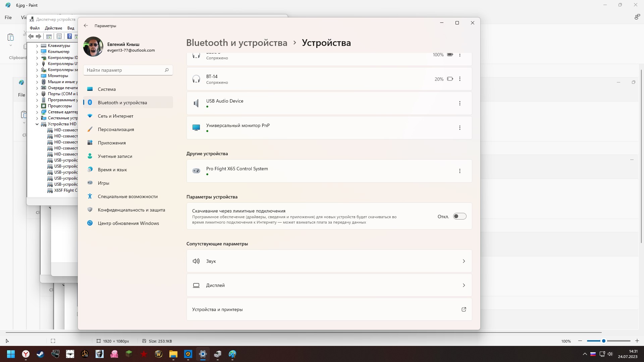Click the Найти параметр search field

point(123,70)
